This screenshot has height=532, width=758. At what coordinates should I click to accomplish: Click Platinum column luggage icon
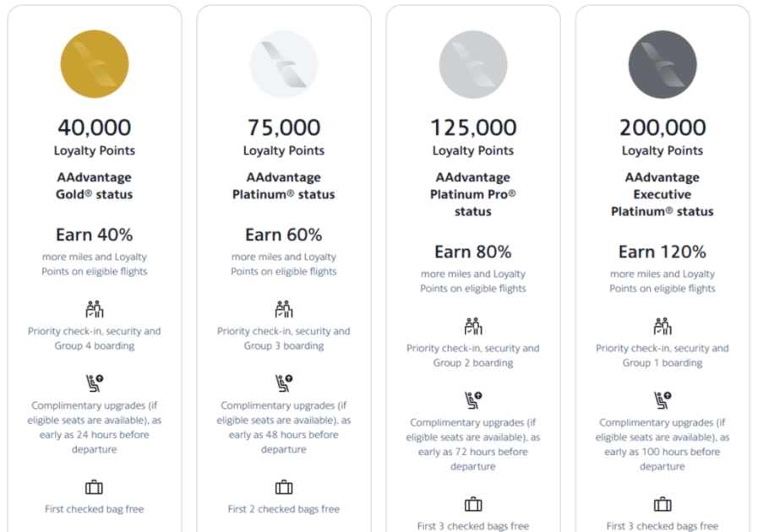(284, 487)
